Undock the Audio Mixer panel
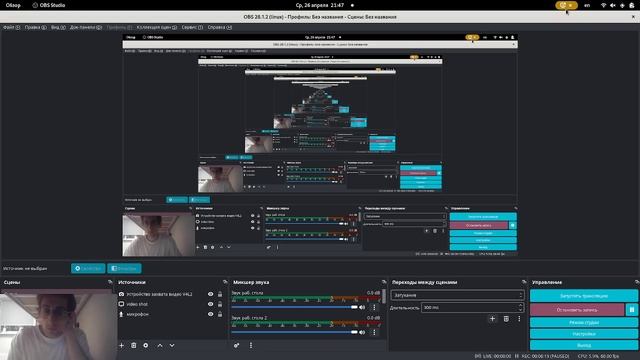This screenshot has height=360, width=640. (384, 282)
